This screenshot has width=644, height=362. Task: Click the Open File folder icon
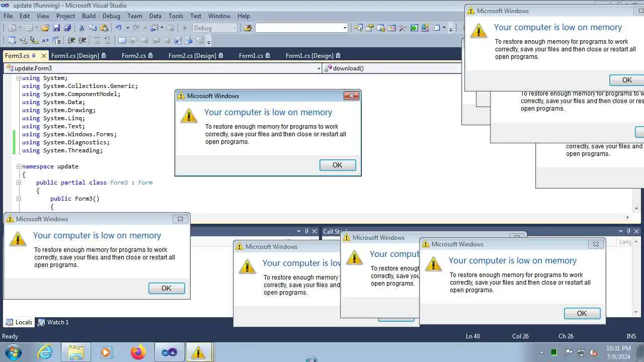[x=45, y=28]
